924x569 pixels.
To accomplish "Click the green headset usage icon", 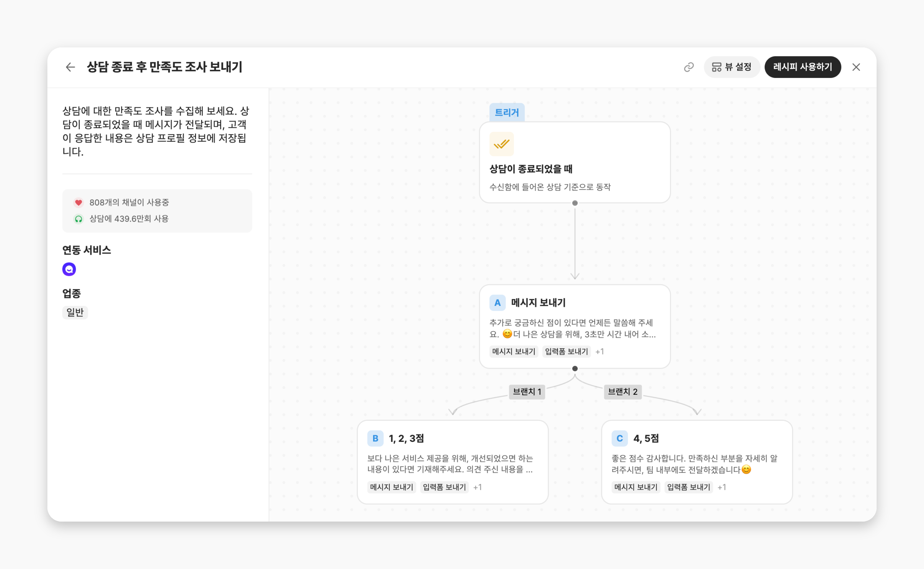I will 78,219.
